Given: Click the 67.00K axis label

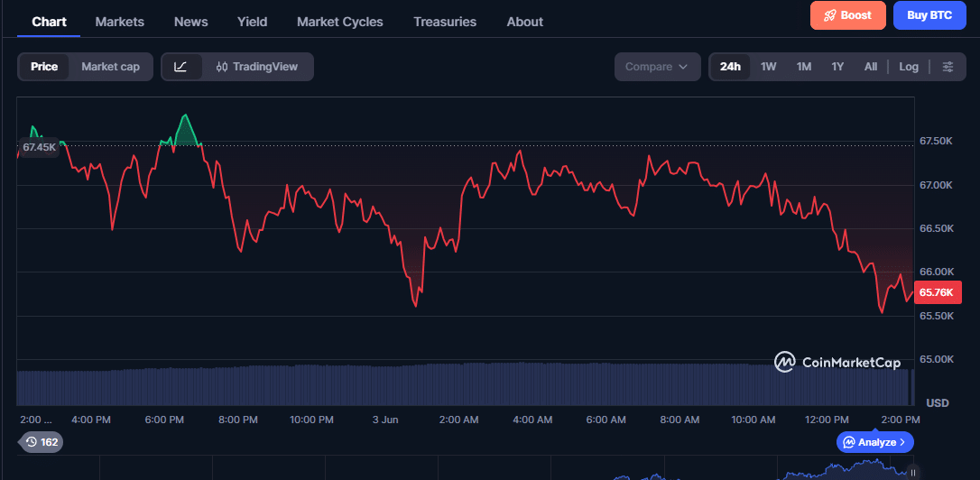Looking at the screenshot, I should [936, 185].
